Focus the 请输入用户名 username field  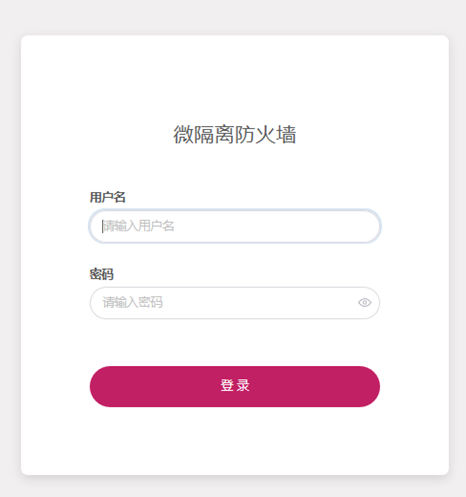pyautogui.click(x=235, y=226)
